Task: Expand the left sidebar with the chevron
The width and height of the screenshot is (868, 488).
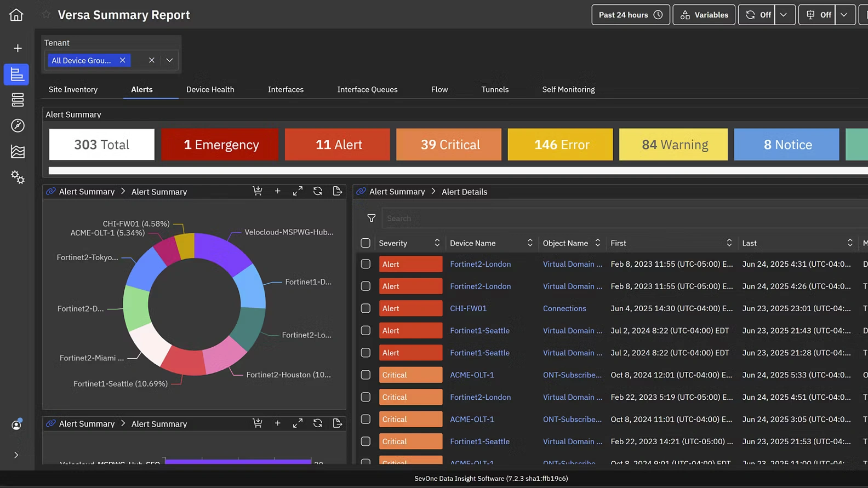Action: tap(16, 455)
